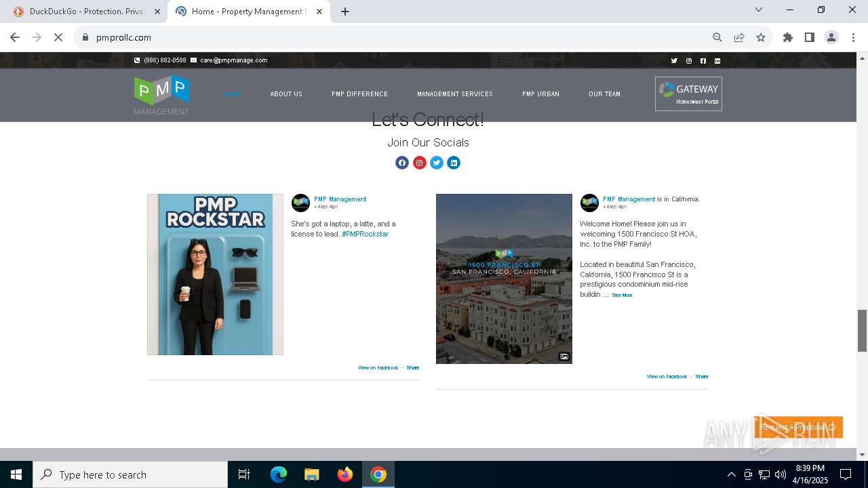This screenshot has width=868, height=488.
Task: Click the Facebook icon in top header bar
Action: pyautogui.click(x=703, y=61)
